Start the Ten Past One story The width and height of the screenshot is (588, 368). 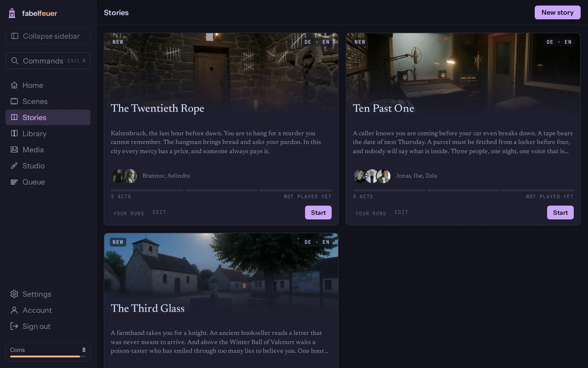pos(560,213)
